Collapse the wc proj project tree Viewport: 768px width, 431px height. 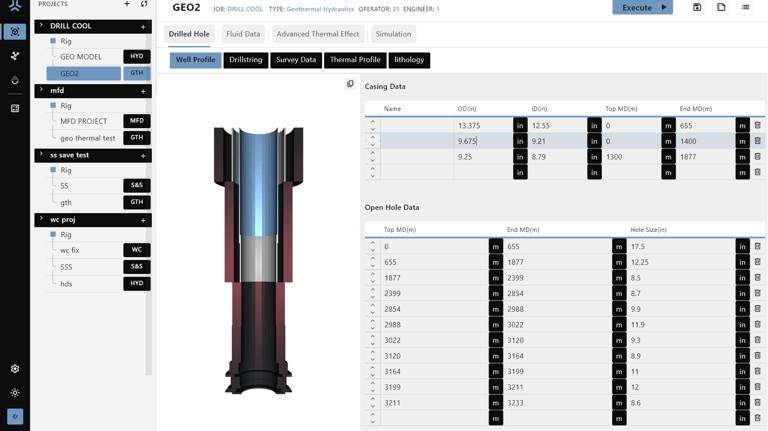(41, 219)
